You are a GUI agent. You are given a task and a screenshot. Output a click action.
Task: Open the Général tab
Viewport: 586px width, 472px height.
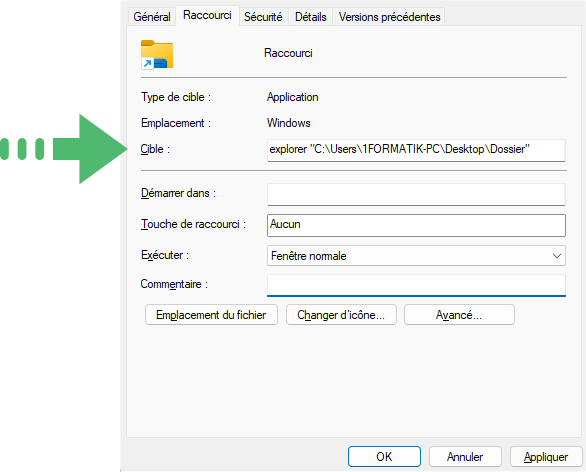[152, 17]
